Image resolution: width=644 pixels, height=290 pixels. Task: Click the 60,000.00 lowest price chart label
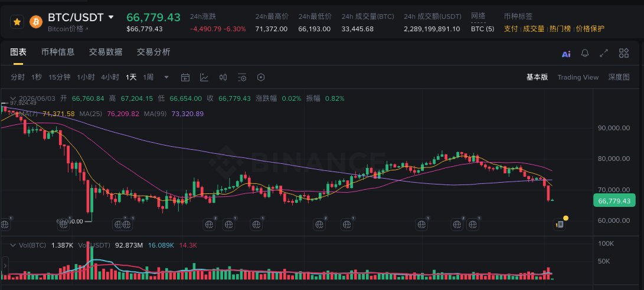coord(70,221)
